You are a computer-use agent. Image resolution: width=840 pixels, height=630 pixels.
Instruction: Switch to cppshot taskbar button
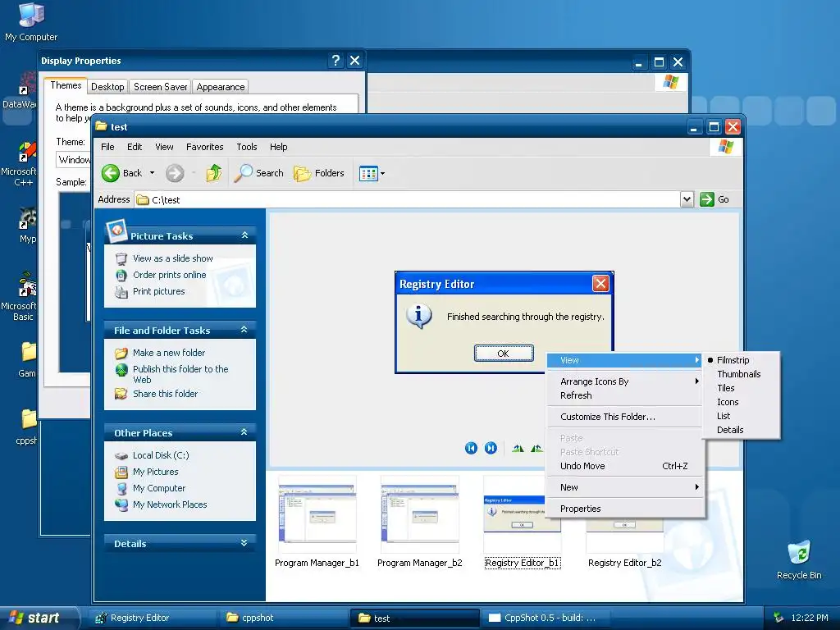(283, 619)
